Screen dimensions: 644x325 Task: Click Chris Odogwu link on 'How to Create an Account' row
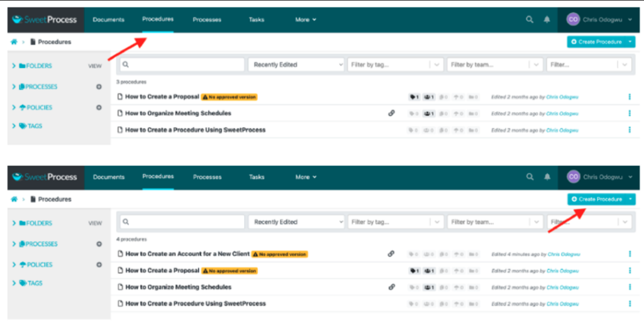pos(563,255)
